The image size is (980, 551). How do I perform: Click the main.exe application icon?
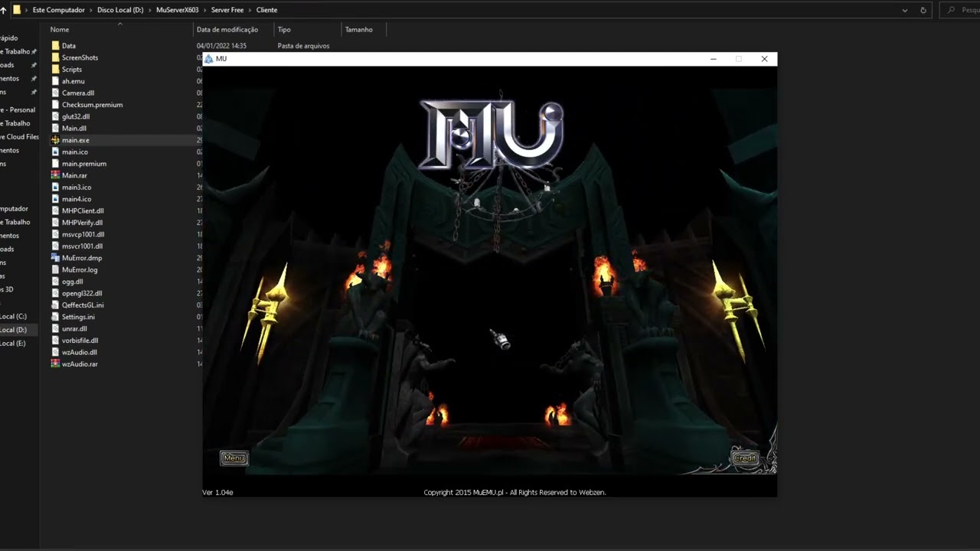[55, 140]
